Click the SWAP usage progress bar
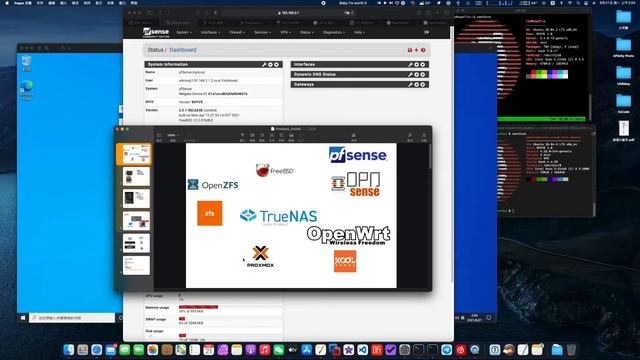The image size is (640, 360). tap(182, 319)
